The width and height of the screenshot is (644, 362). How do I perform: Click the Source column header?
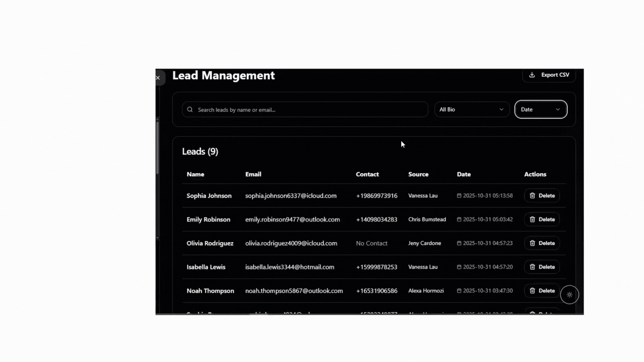coord(418,174)
